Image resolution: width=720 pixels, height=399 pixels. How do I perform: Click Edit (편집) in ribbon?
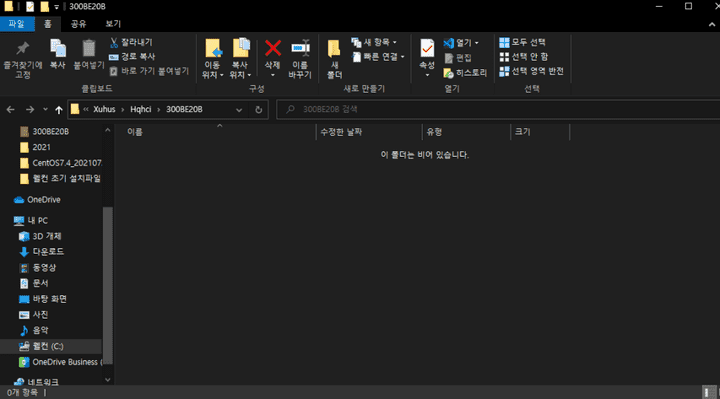tap(458, 58)
